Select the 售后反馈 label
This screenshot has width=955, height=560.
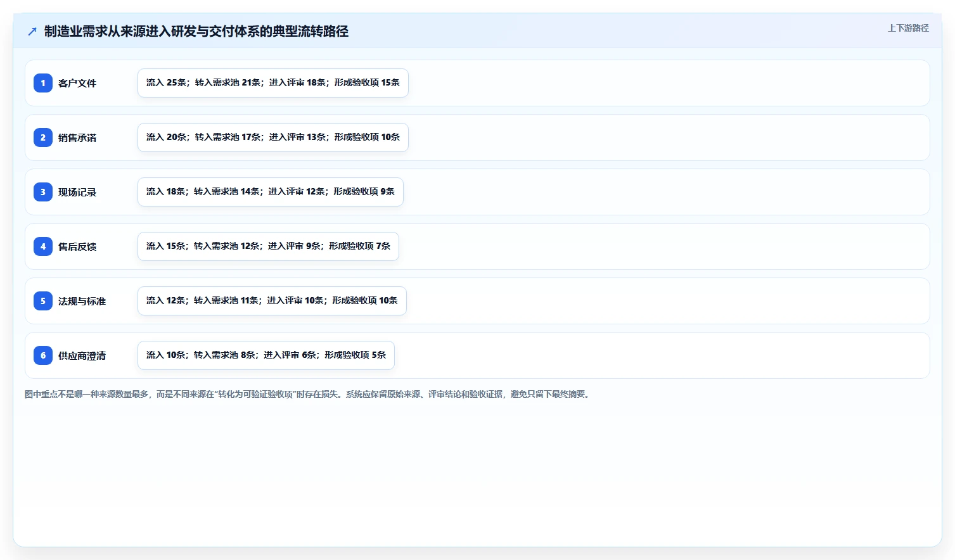(x=77, y=246)
